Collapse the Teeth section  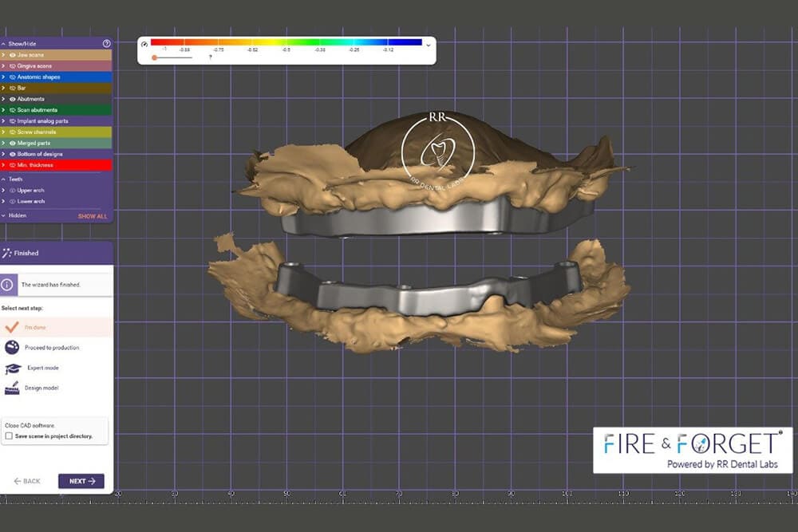4,179
